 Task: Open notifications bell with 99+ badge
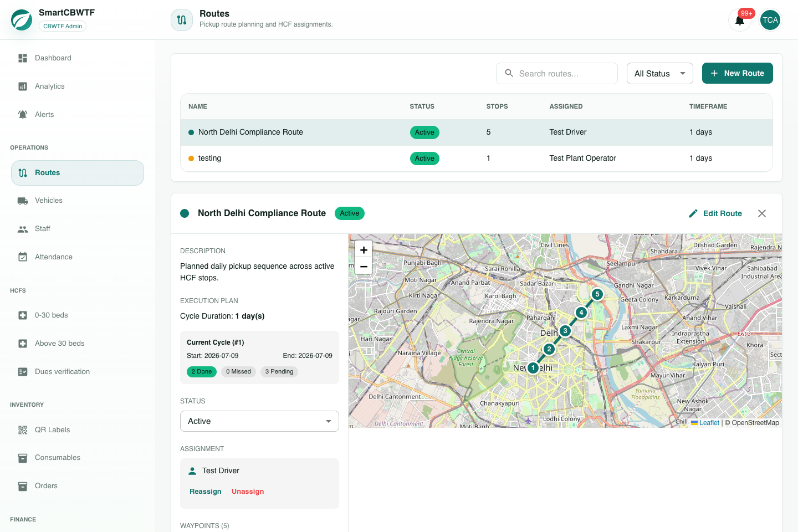tap(740, 20)
